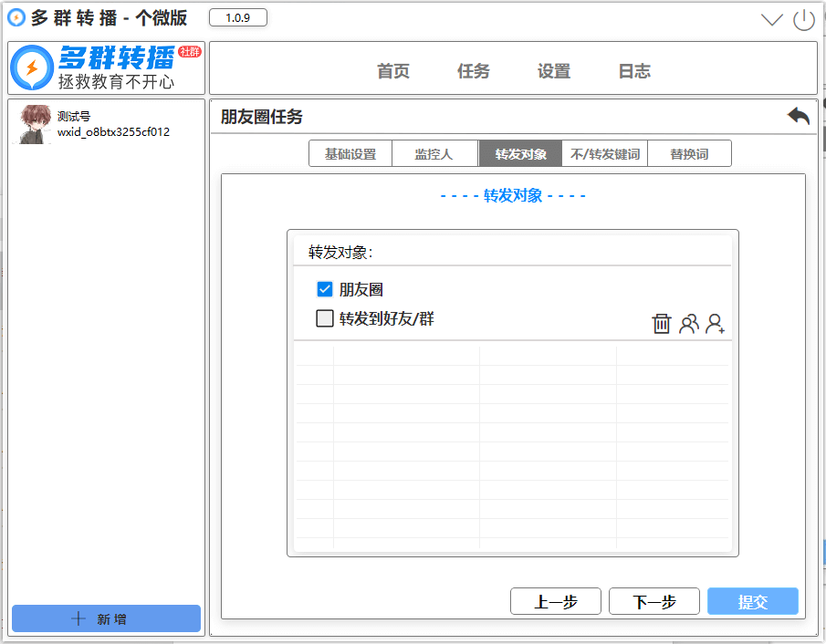Switch to 基础设置 tab

[x=350, y=154]
